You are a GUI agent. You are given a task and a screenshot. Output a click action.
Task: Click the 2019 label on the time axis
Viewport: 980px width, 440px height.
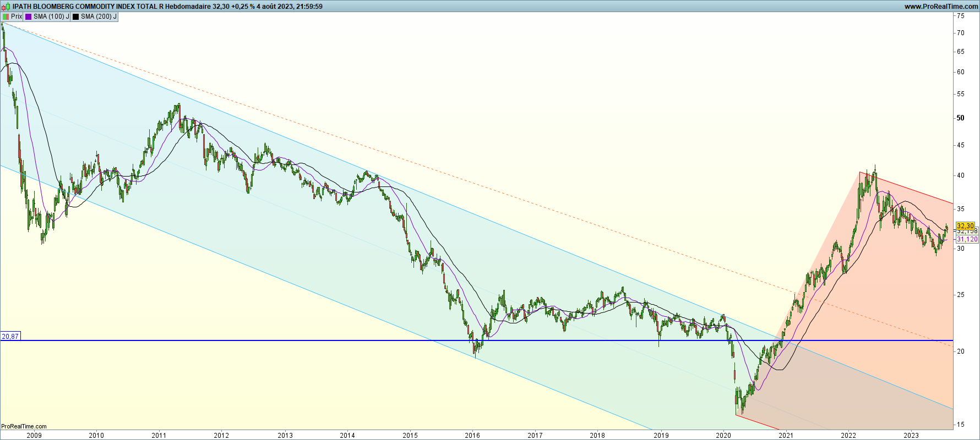point(661,436)
